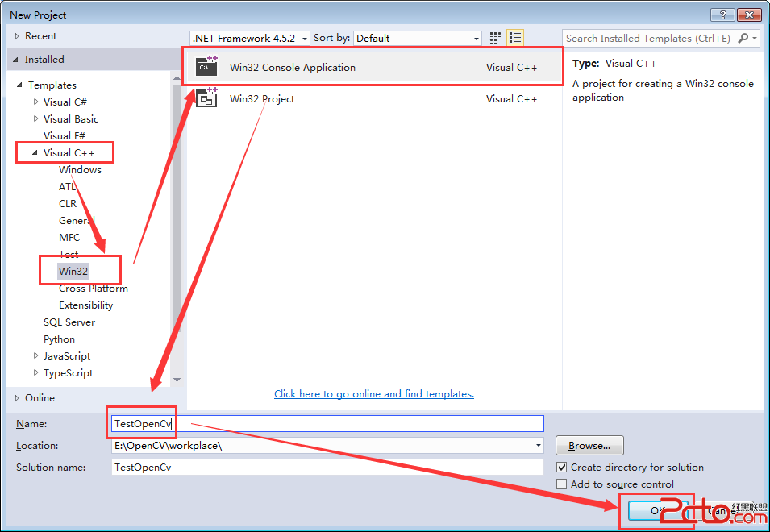
Task: Select SQL Server in the templates tree
Action: [69, 322]
